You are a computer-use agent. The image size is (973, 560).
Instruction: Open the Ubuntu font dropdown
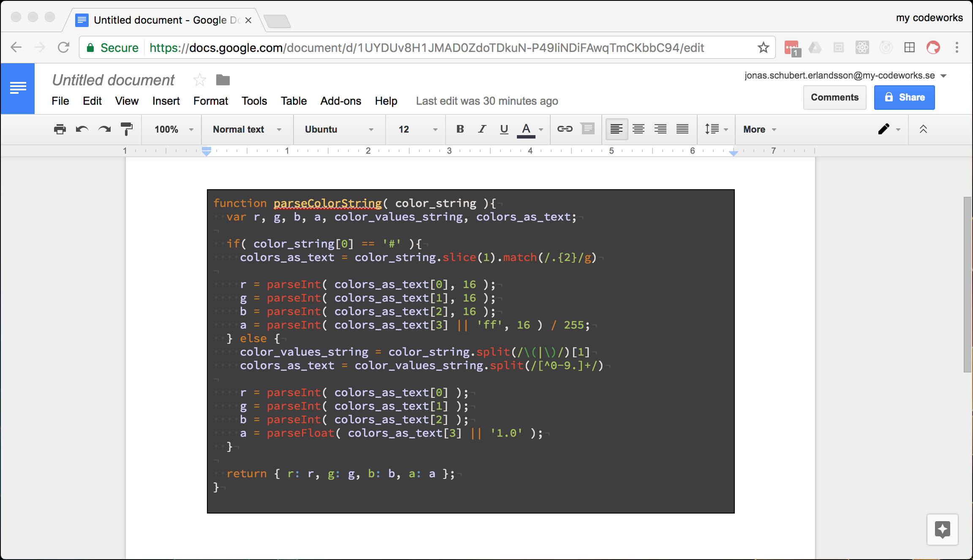pyautogui.click(x=339, y=129)
